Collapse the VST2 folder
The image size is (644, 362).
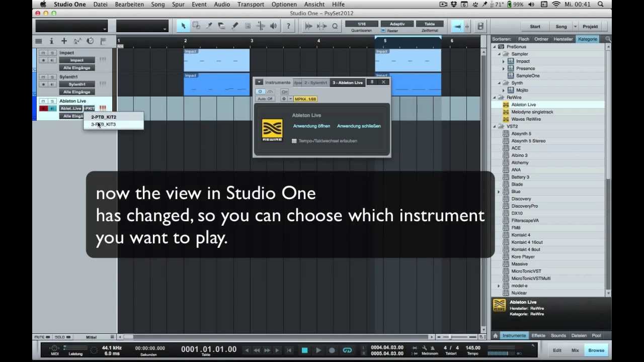click(x=495, y=127)
